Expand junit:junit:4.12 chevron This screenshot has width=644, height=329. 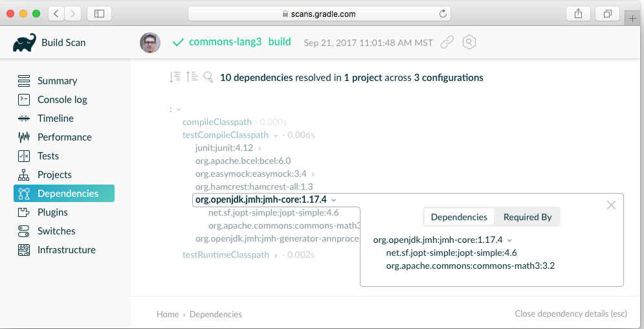[260, 148]
